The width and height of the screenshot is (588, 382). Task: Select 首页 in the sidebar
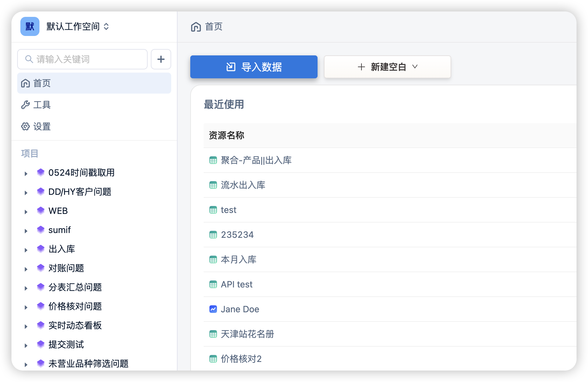[94, 83]
